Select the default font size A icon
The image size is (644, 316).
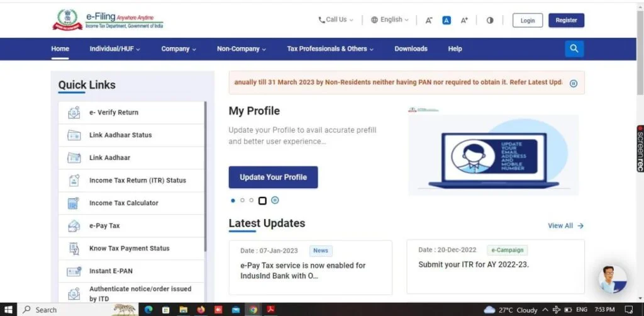(x=447, y=20)
